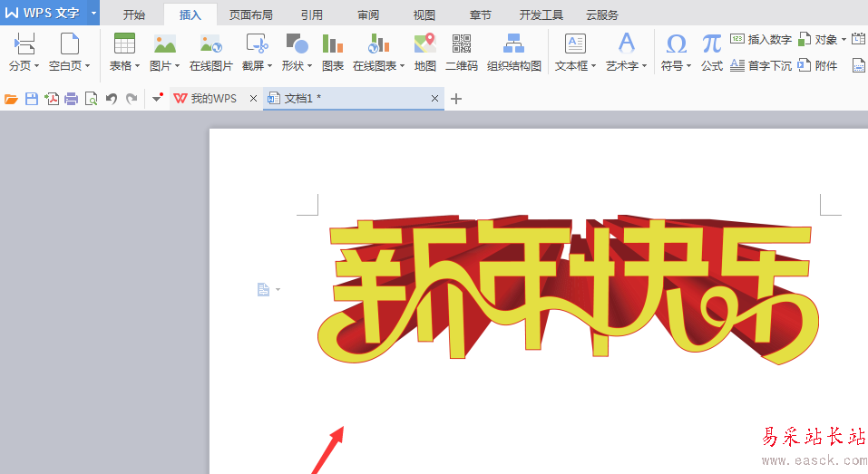Open the 形状 shapes gallery
This screenshot has width=868, height=474.
(297, 44)
